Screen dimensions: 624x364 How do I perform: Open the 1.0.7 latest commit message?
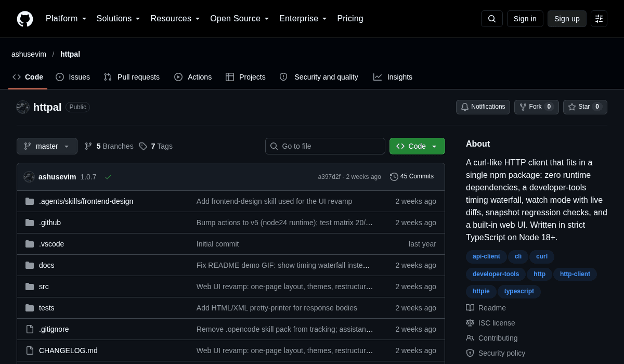click(88, 177)
